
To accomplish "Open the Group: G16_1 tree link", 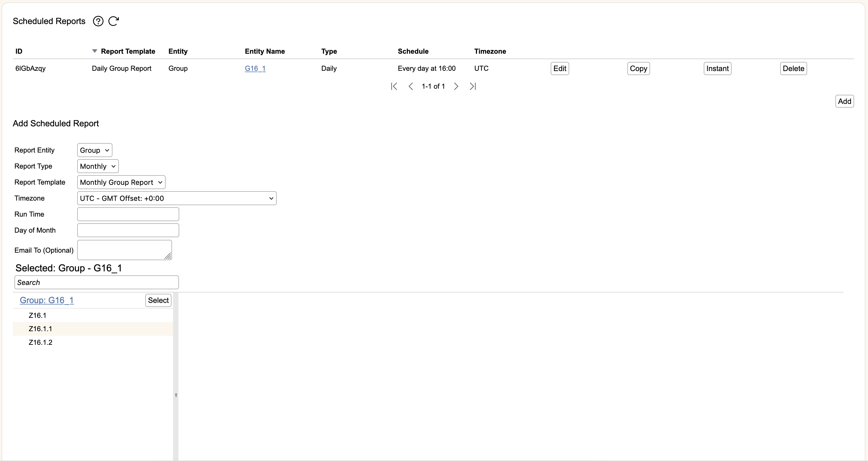I will coord(47,300).
